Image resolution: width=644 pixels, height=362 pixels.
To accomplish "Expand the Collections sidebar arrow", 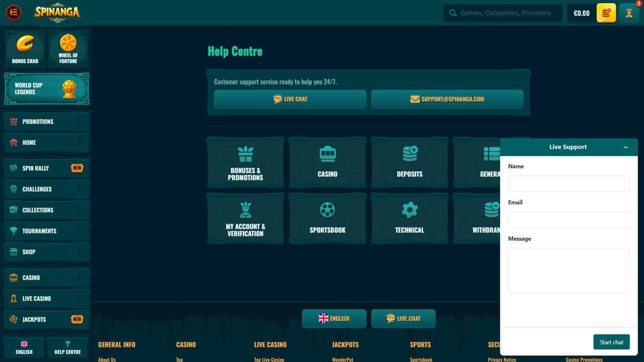I will click(80, 210).
